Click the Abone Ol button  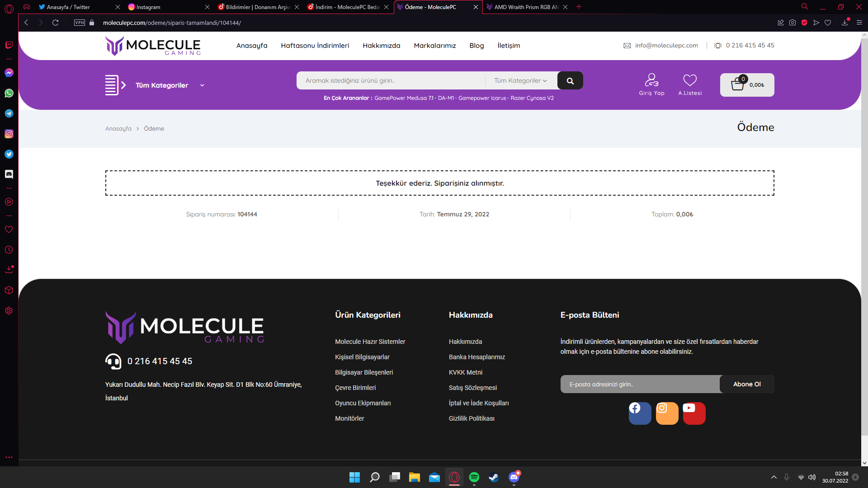747,384
